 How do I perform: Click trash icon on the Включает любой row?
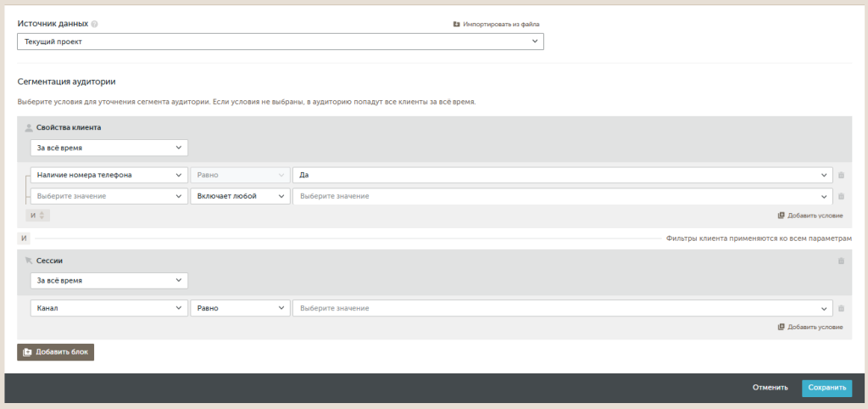coord(841,196)
